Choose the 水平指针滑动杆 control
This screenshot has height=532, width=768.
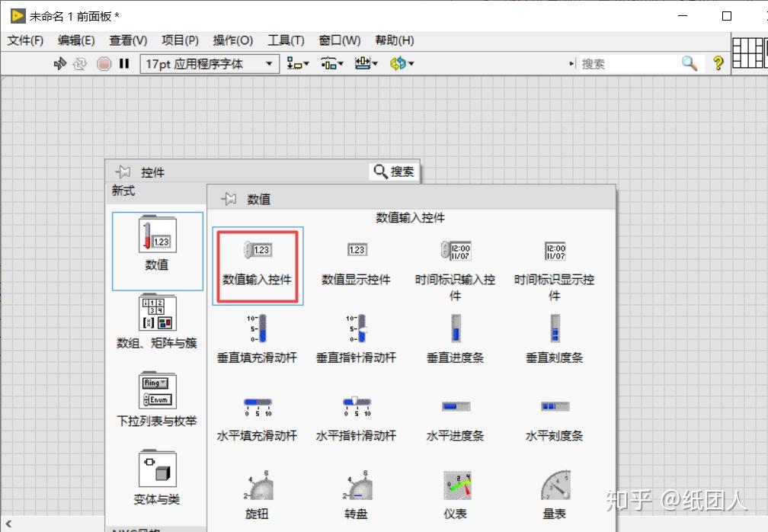tap(356, 419)
